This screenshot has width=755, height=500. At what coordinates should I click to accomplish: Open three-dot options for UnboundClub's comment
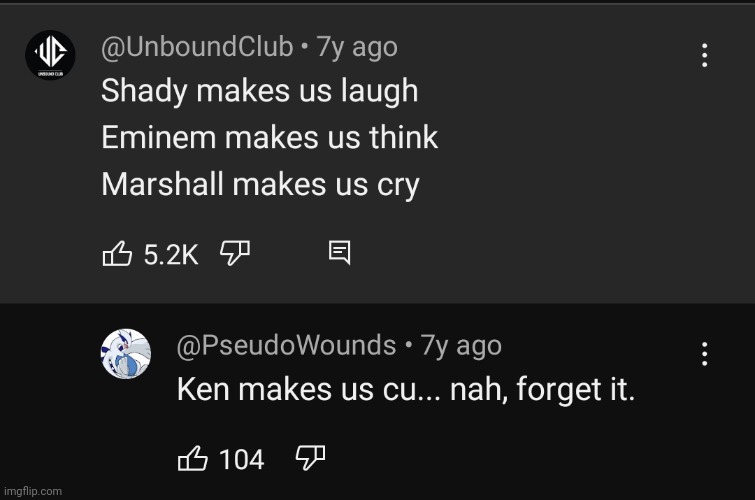(705, 56)
